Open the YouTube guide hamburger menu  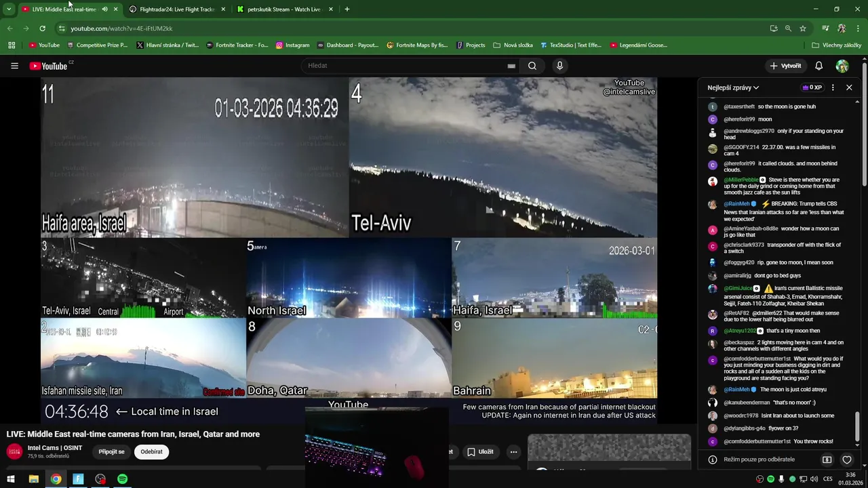click(14, 66)
